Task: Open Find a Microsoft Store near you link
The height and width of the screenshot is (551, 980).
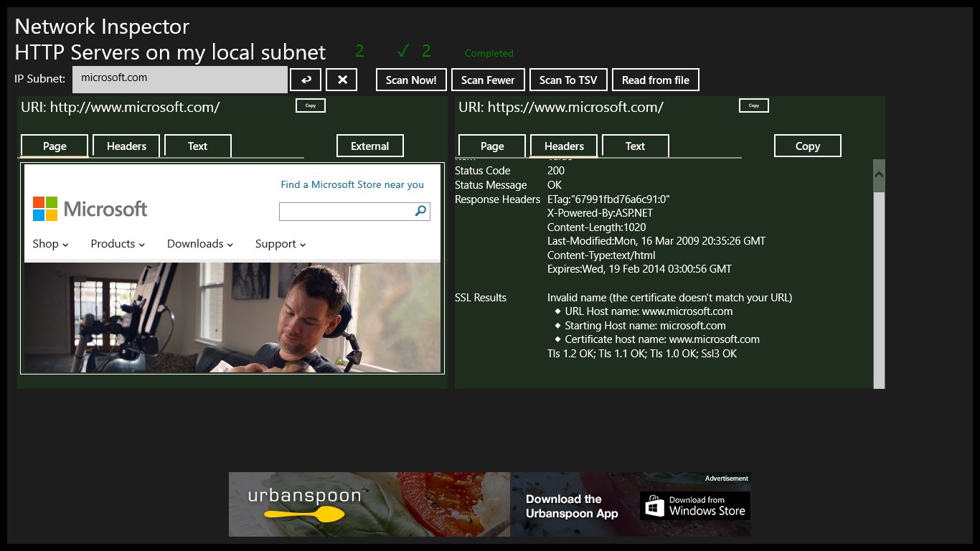Action: pos(352,184)
